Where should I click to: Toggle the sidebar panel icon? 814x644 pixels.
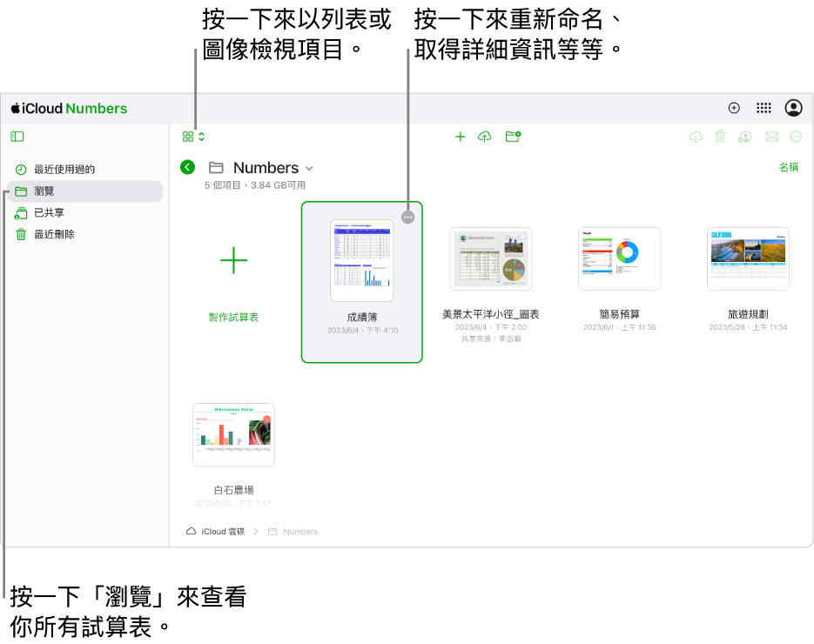click(x=17, y=137)
